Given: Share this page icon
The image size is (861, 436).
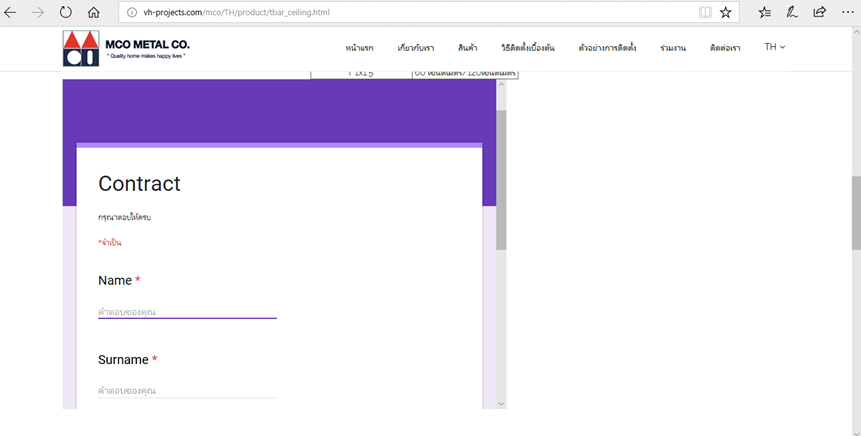Looking at the screenshot, I should click(820, 12).
